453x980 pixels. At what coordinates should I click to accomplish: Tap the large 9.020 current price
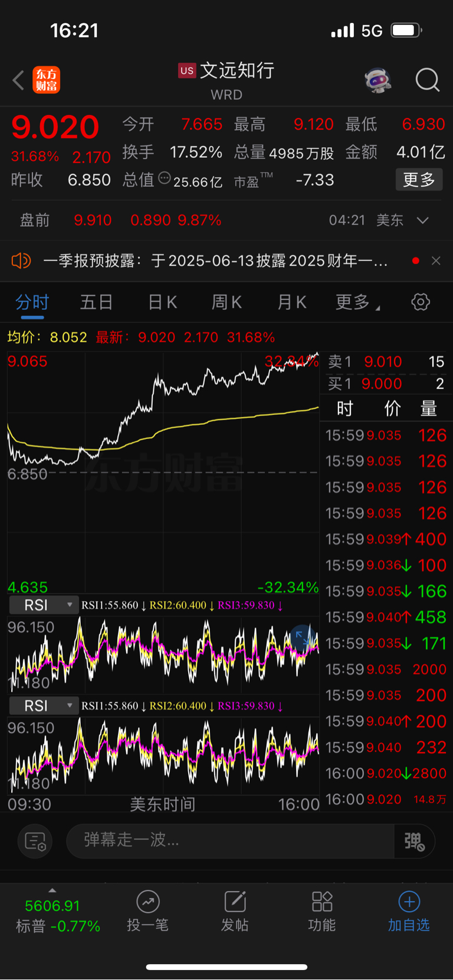point(55,127)
